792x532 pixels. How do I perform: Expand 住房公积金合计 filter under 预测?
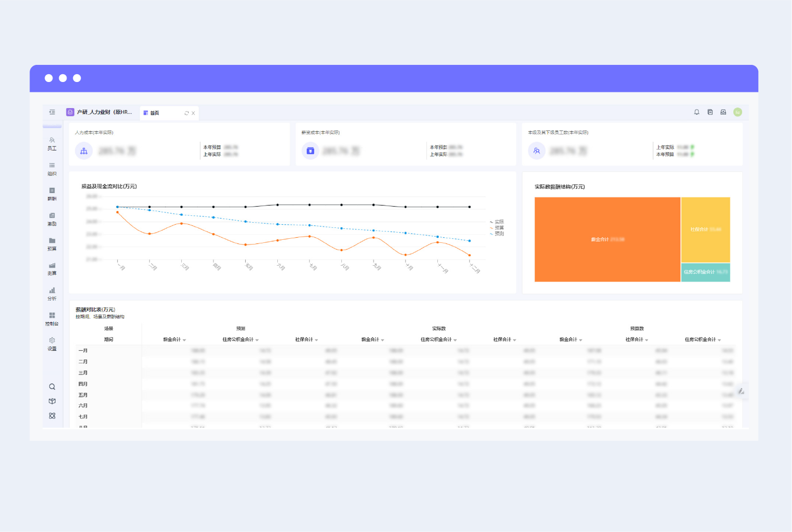[x=257, y=340]
